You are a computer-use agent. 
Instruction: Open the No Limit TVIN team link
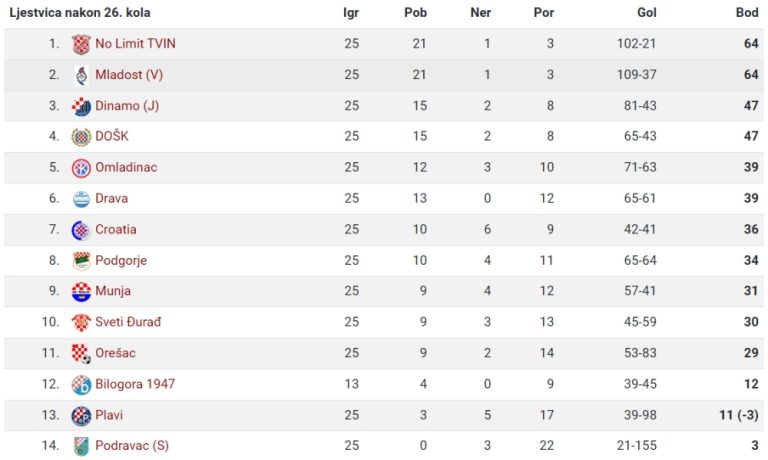point(135,44)
